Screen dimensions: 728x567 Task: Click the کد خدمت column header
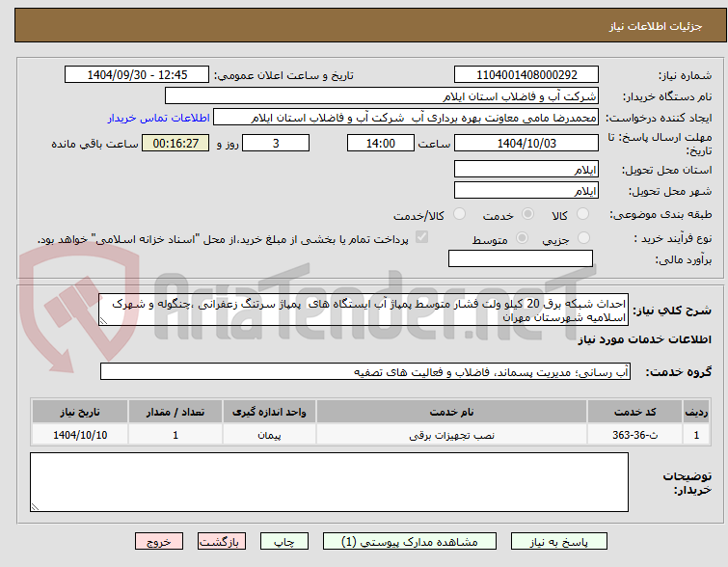(634, 412)
